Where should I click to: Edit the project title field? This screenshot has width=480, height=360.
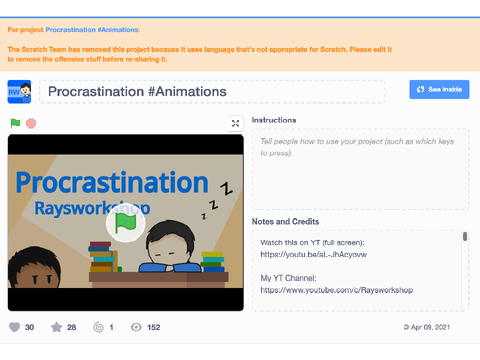tap(212, 91)
